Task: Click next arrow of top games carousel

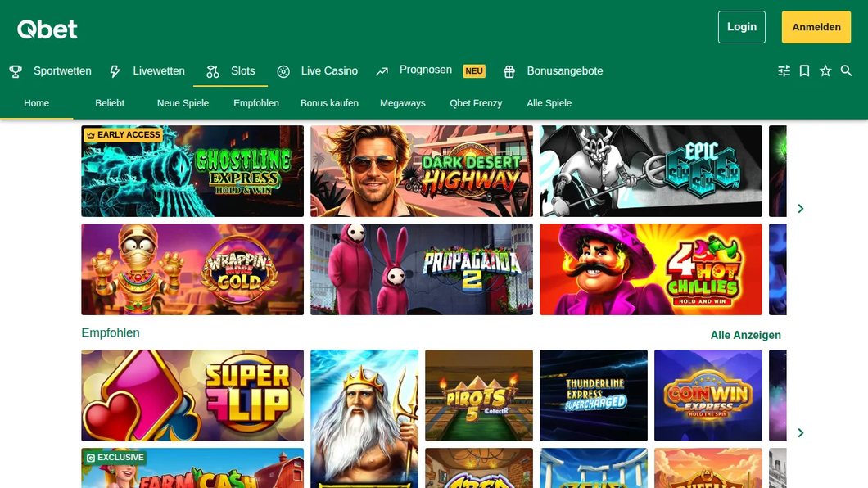Action: click(801, 209)
